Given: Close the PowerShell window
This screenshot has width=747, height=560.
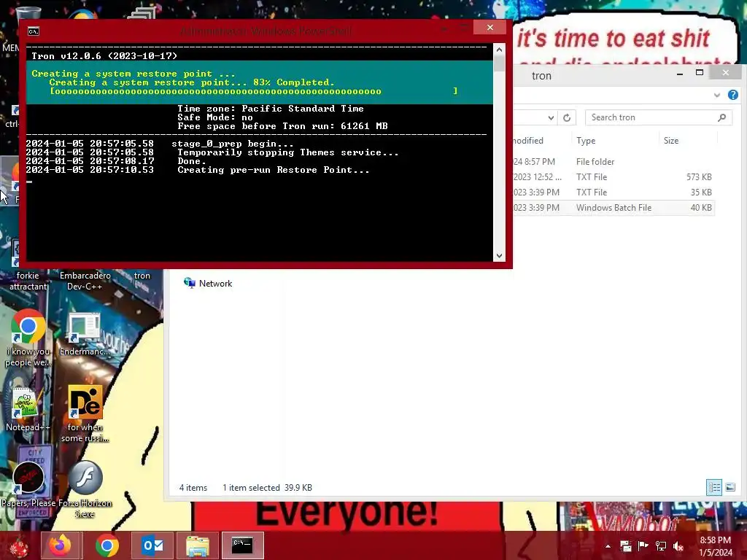Looking at the screenshot, I should point(490,28).
